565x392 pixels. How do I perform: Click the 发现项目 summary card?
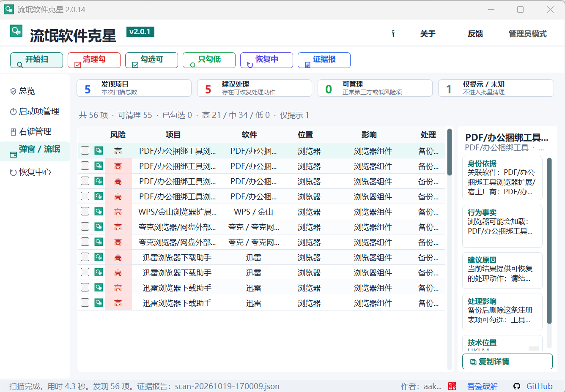pyautogui.click(x=134, y=88)
